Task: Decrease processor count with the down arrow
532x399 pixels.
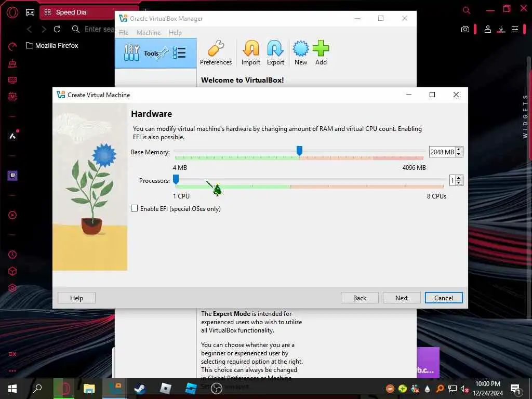Action: point(459,182)
